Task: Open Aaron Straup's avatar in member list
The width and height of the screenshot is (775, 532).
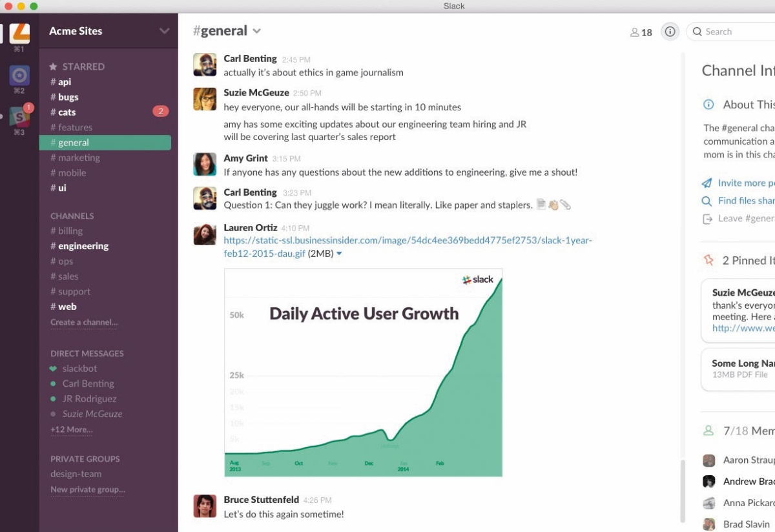Action: pyautogui.click(x=709, y=460)
